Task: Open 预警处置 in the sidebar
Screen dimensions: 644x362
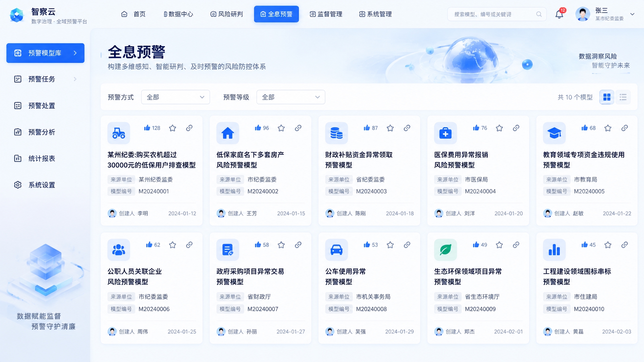Action: 45,106
